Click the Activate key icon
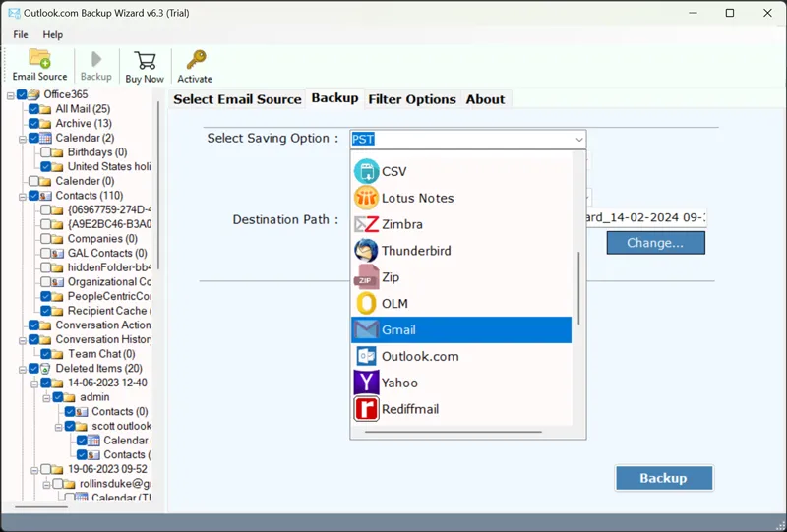Viewport: 787px width, 532px height. click(x=195, y=59)
